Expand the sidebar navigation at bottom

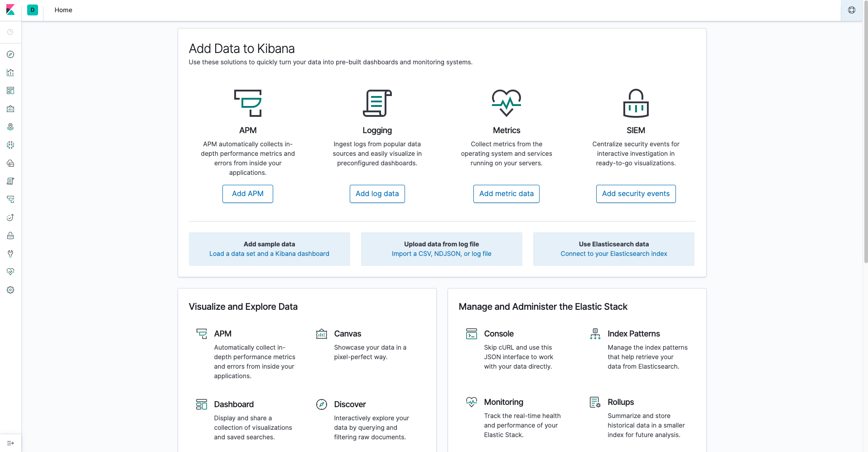10,443
